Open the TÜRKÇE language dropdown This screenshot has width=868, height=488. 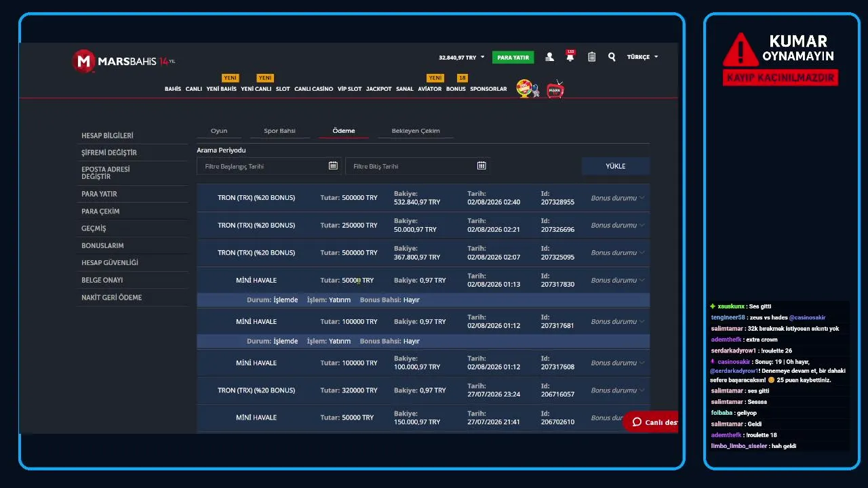coord(642,58)
